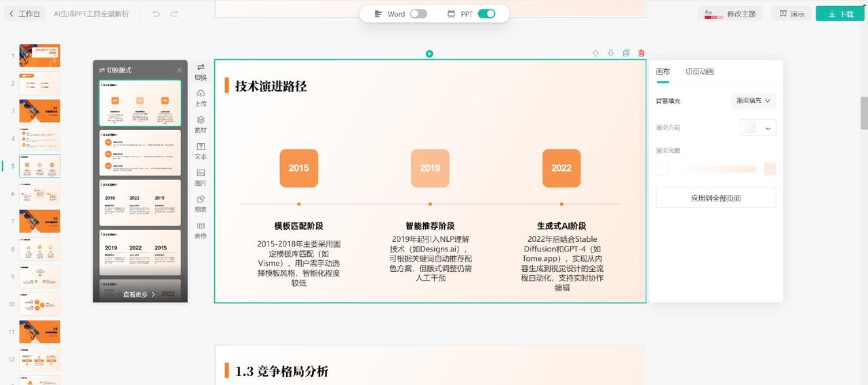Click paragraph beginning 2019年起引入NLP
This screenshot has height=385, width=868.
pos(430,258)
